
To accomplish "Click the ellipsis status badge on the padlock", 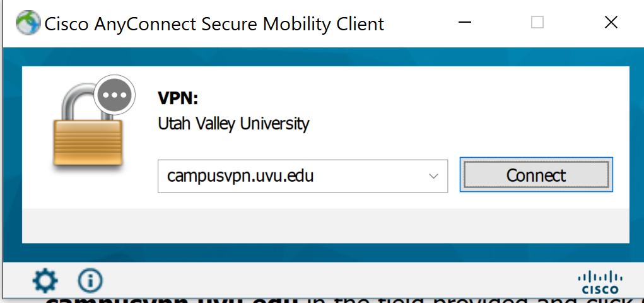I will [114, 95].
